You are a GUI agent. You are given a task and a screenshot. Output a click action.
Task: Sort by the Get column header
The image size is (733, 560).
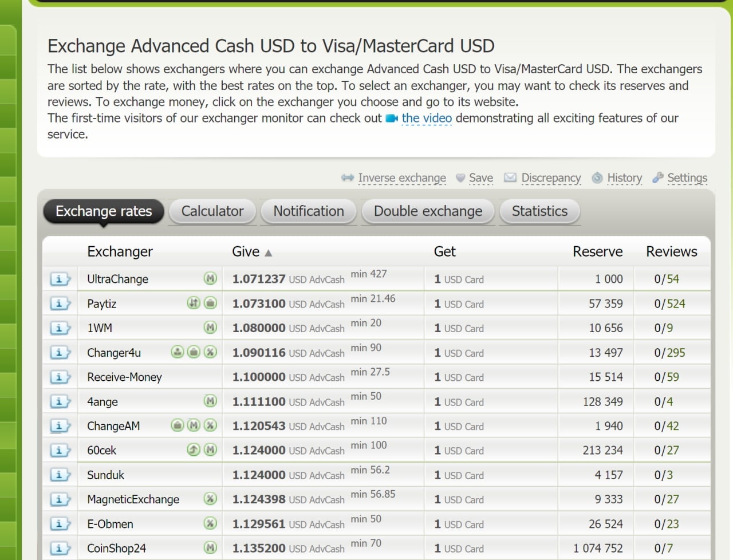coord(445,251)
